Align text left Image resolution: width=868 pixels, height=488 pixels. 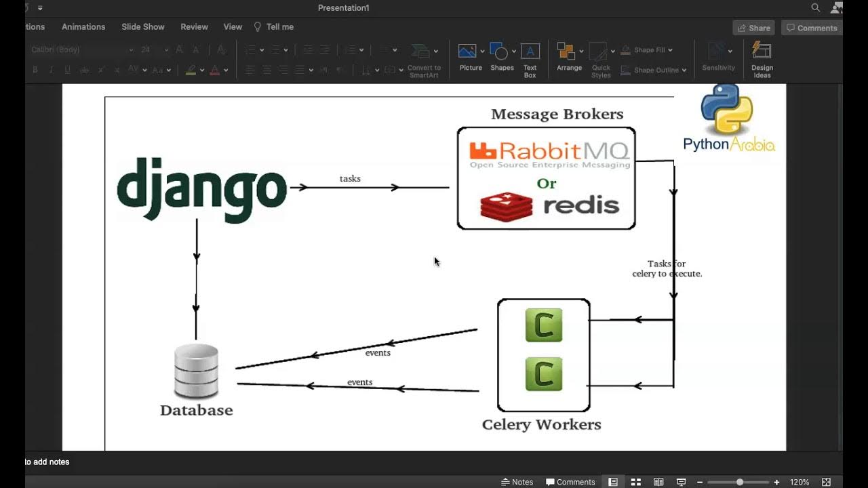pyautogui.click(x=250, y=70)
